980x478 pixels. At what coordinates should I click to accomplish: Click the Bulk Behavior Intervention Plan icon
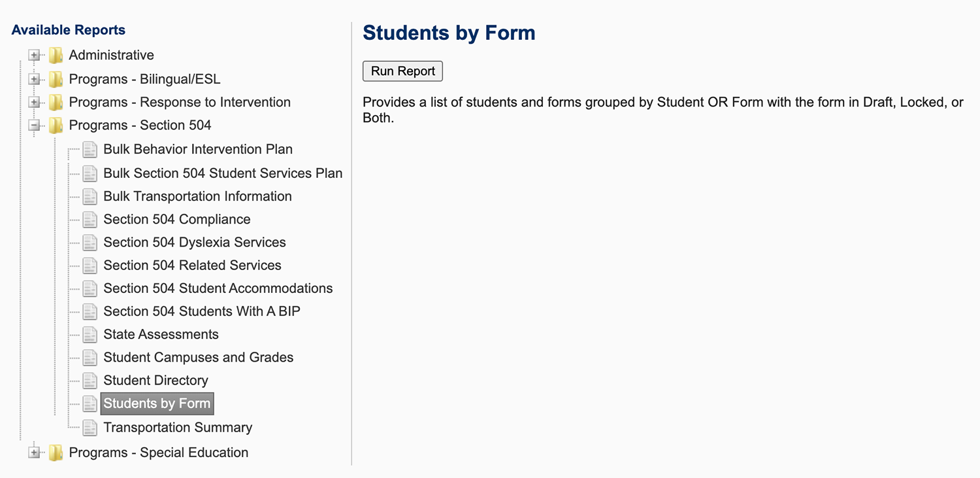click(90, 150)
